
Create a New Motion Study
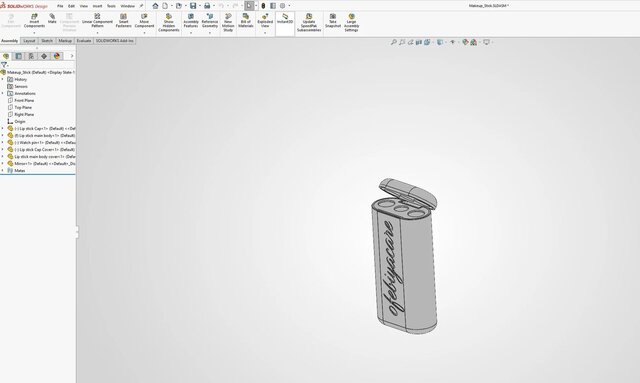pyautogui.click(x=228, y=23)
